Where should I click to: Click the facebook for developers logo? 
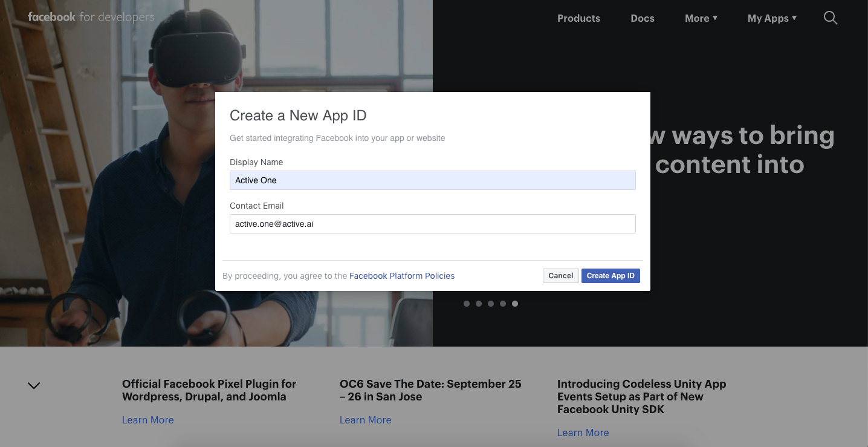click(91, 17)
